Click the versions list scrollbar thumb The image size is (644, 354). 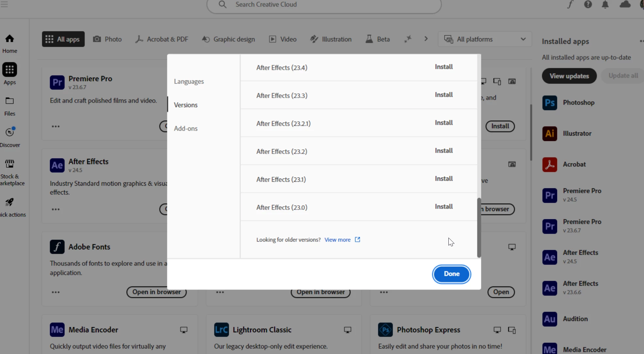(479, 228)
